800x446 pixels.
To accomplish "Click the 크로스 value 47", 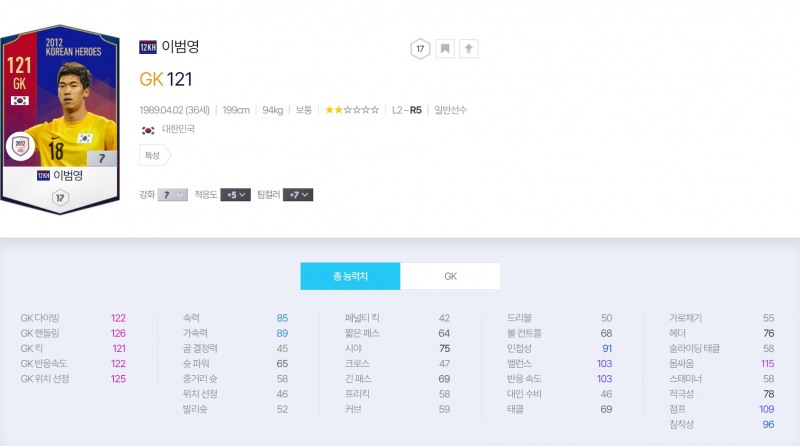I will point(444,363).
